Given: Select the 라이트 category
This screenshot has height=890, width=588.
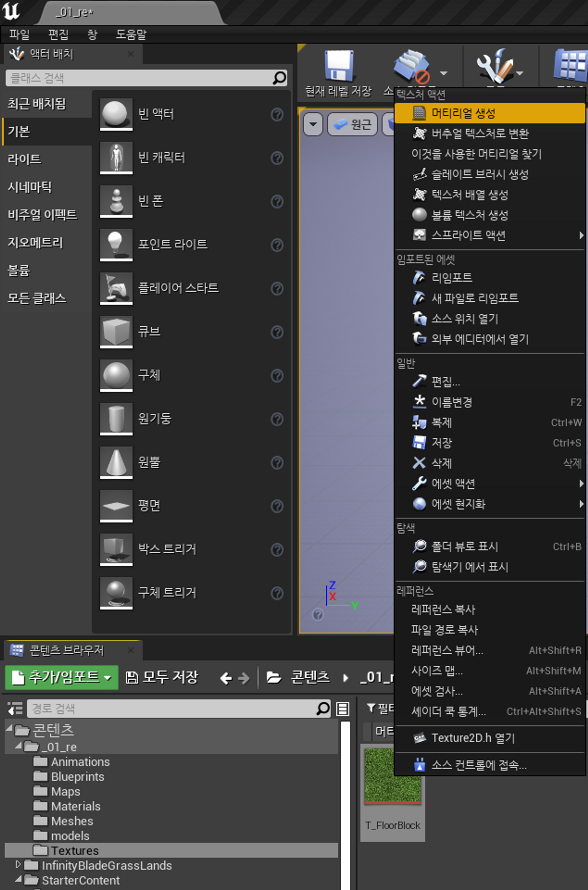Looking at the screenshot, I should coord(46,159).
